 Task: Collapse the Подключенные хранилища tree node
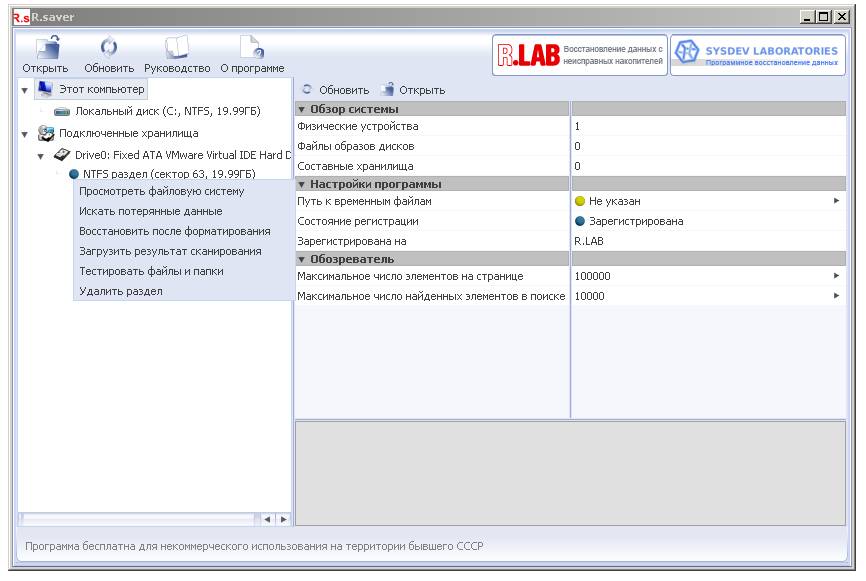(25, 133)
